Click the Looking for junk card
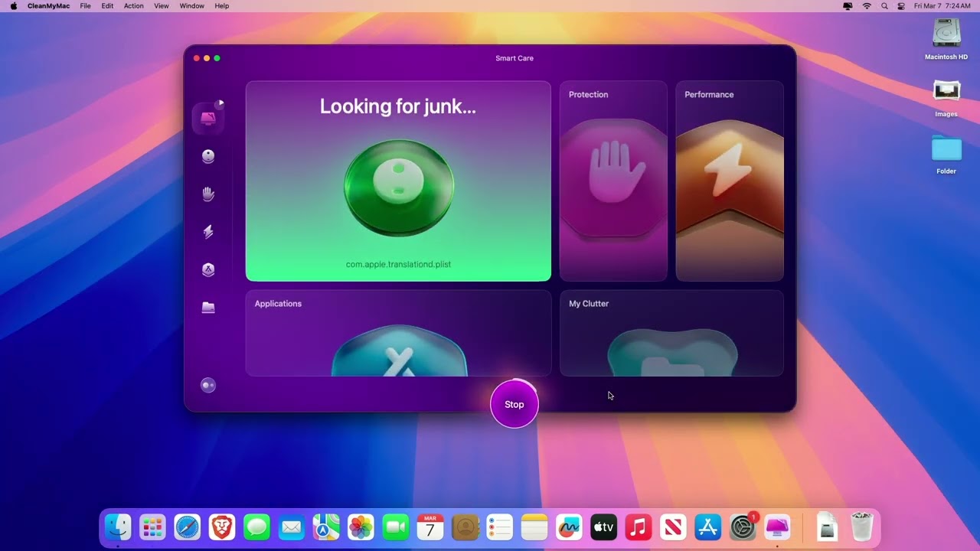This screenshot has height=551, width=980. [x=398, y=181]
